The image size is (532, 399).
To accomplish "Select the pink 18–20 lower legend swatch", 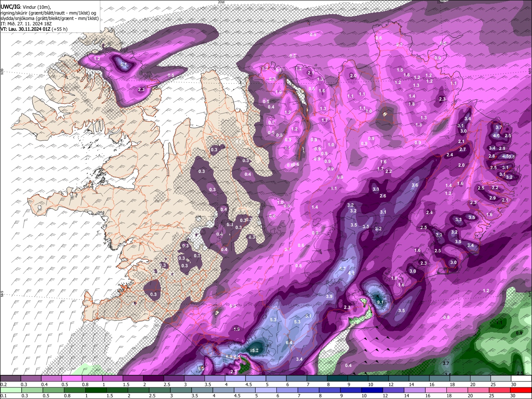I will [x=458, y=390].
